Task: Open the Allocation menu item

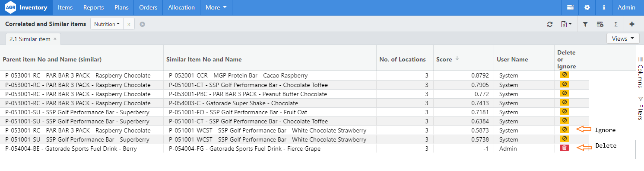Action: click(181, 7)
